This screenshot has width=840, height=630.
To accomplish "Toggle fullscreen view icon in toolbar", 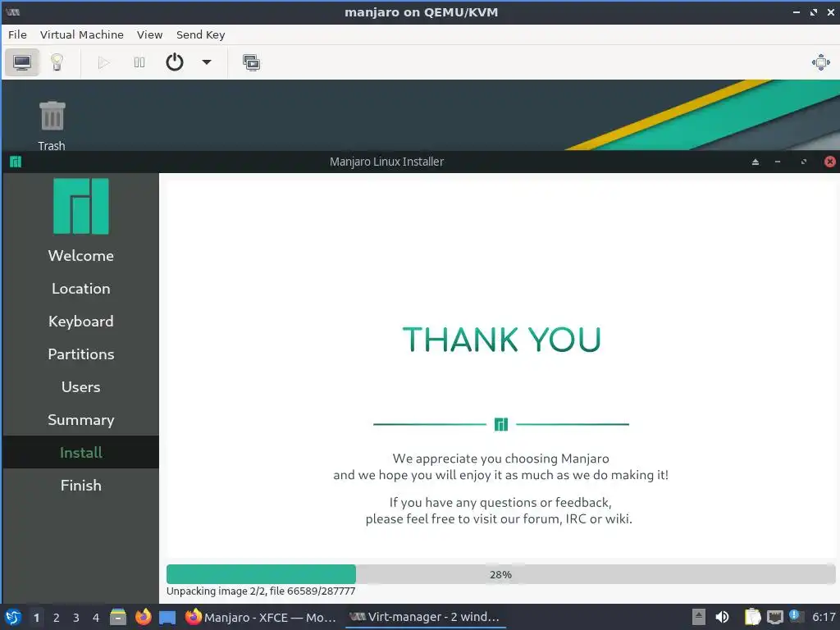I will [820, 62].
